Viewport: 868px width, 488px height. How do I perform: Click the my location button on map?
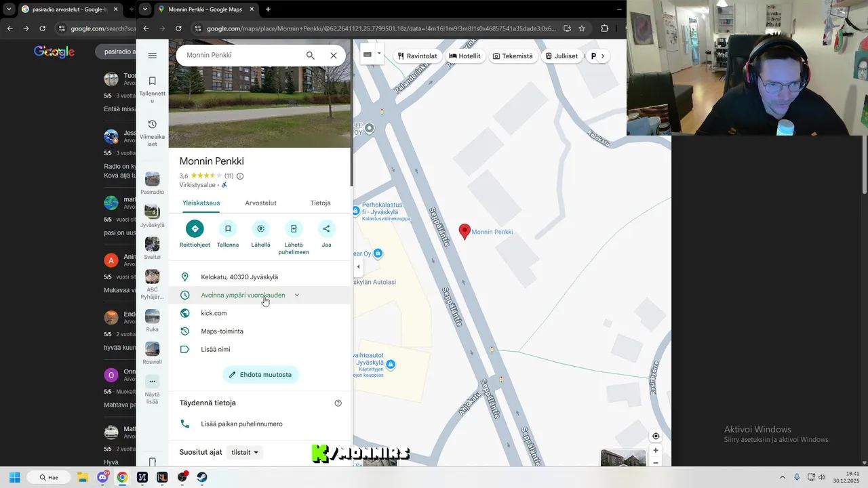655,436
